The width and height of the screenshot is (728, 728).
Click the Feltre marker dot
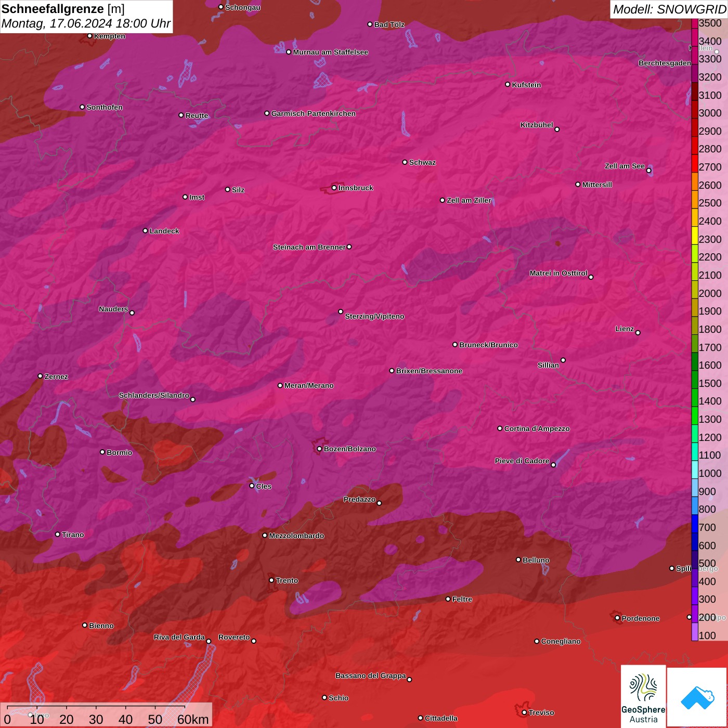[448, 599]
